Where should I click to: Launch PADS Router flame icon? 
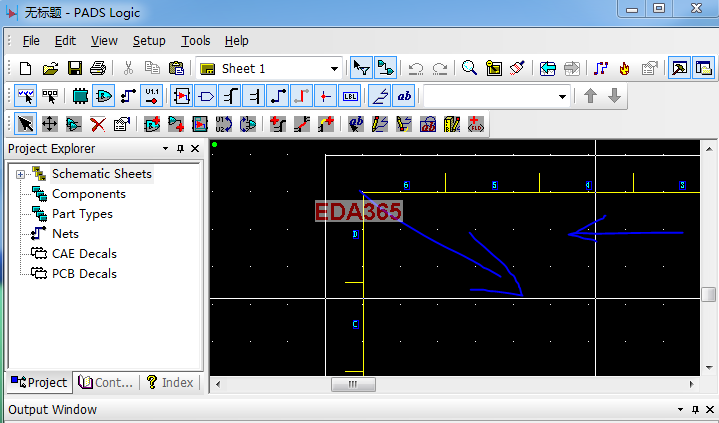click(x=624, y=69)
